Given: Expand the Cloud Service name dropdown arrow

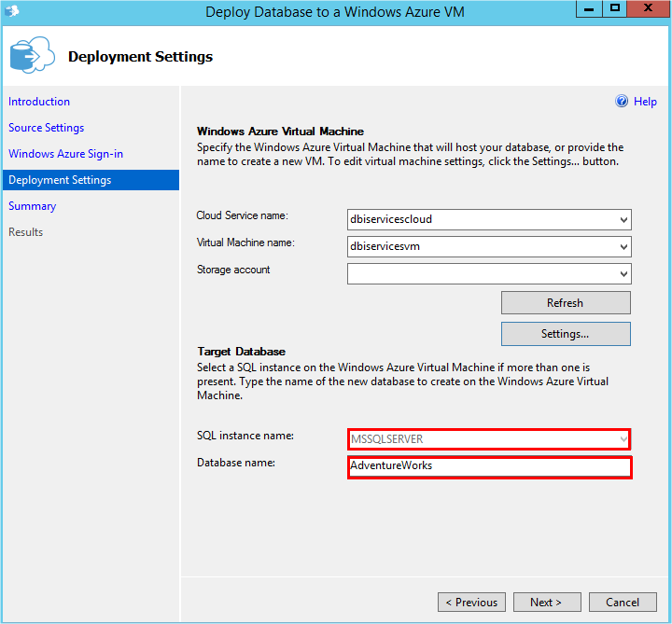Looking at the screenshot, I should pos(623,220).
